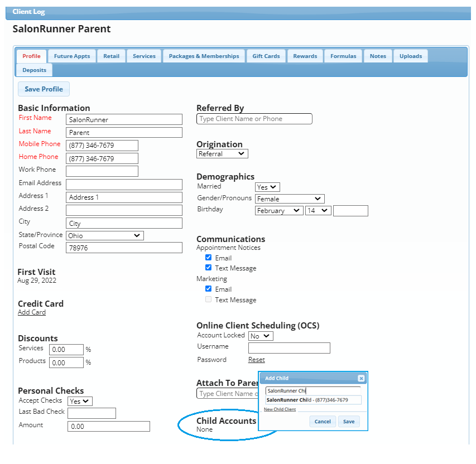Click Save in Add Child dialog
476x464 pixels.
click(349, 421)
